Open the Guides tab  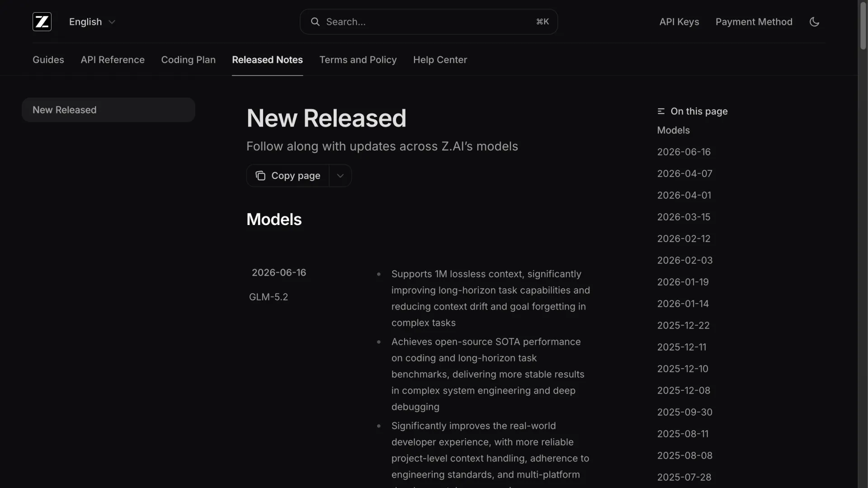click(x=48, y=60)
